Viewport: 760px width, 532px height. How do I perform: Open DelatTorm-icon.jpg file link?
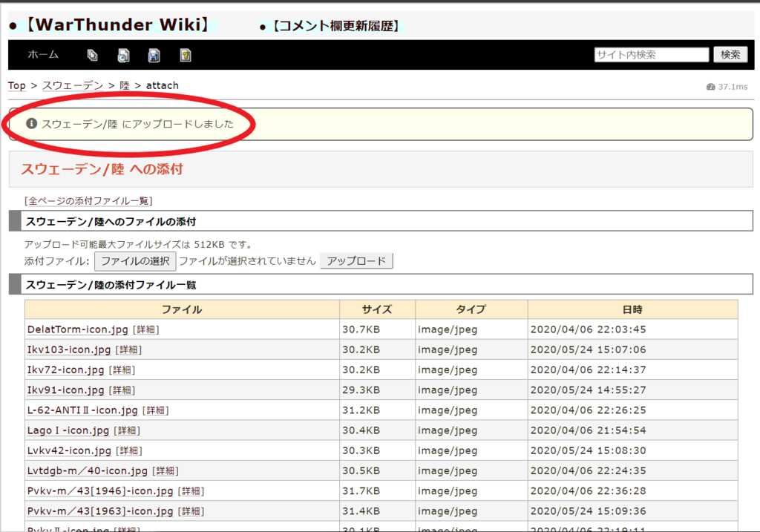[78, 329]
